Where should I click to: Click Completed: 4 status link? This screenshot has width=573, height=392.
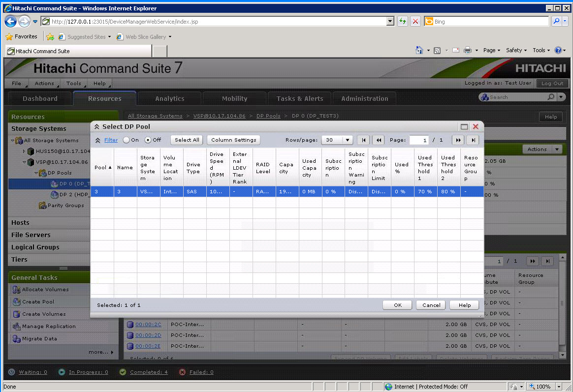[x=149, y=372]
